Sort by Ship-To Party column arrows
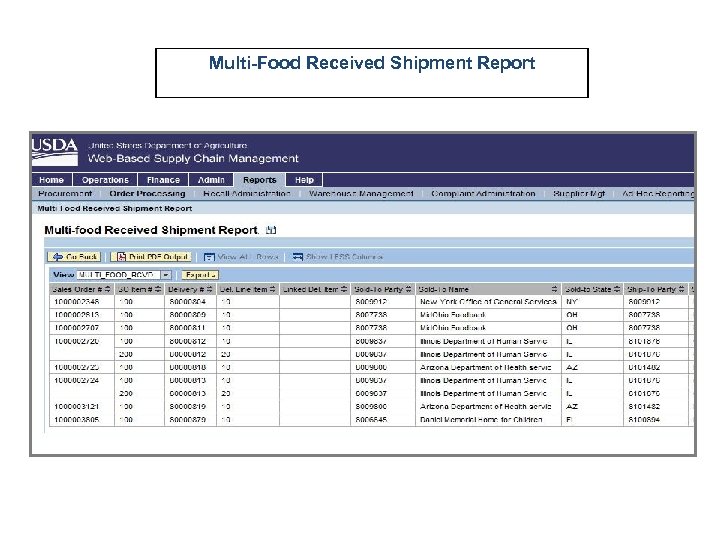 point(681,289)
